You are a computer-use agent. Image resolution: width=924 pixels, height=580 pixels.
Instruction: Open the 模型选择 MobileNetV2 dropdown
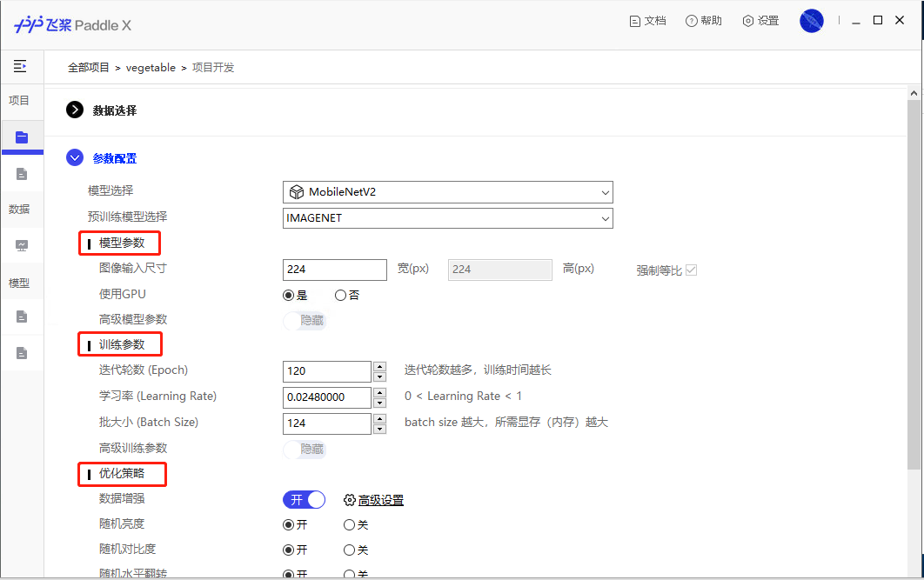click(x=448, y=192)
